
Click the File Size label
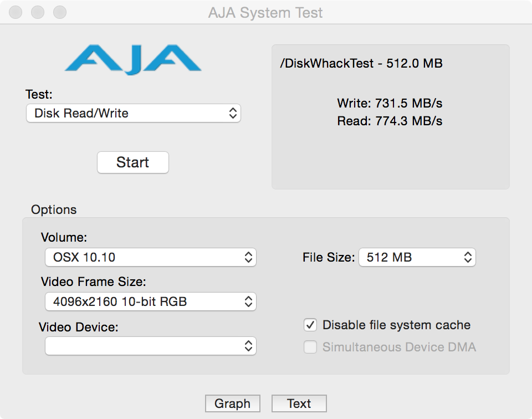click(x=329, y=257)
